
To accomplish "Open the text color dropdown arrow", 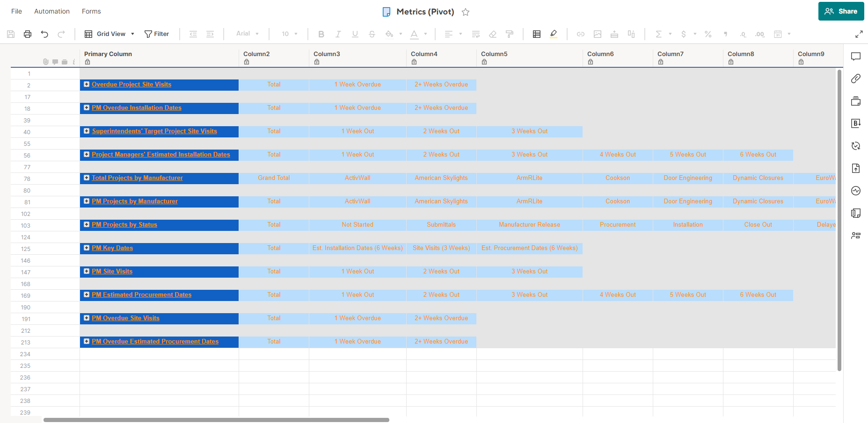I will (x=425, y=34).
